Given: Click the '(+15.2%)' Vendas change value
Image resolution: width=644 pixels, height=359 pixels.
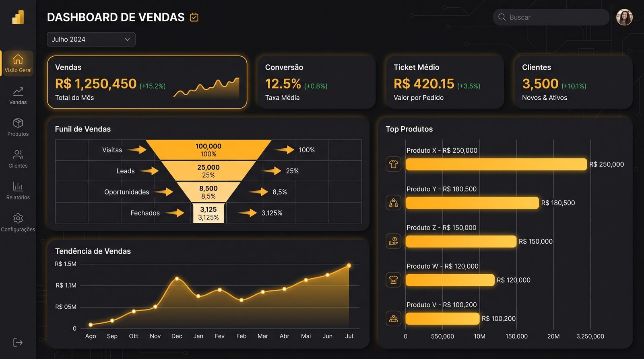Looking at the screenshot, I should pos(153,86).
